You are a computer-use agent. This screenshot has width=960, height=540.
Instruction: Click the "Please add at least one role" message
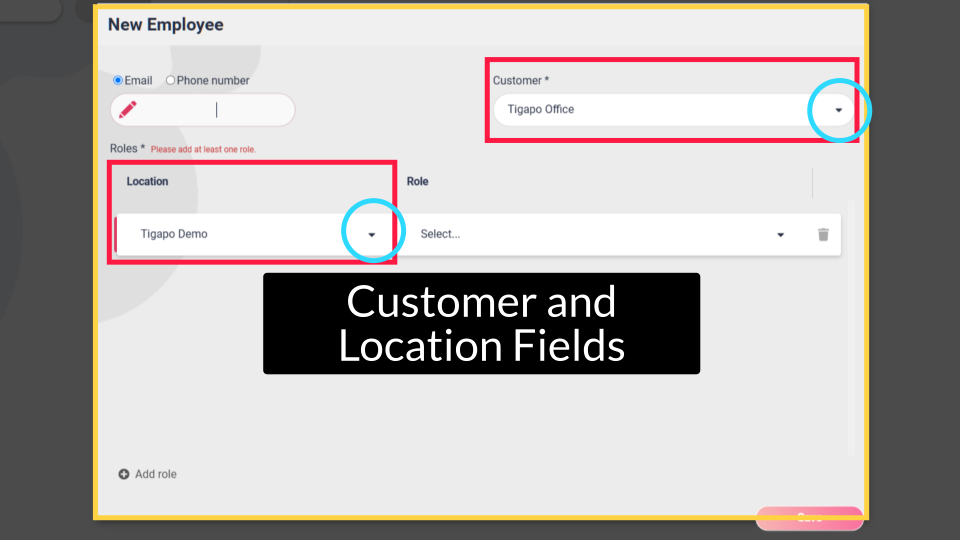point(203,150)
